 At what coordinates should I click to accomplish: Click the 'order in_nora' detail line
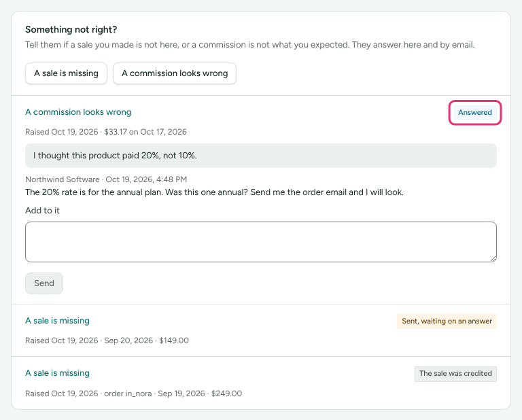(133, 393)
